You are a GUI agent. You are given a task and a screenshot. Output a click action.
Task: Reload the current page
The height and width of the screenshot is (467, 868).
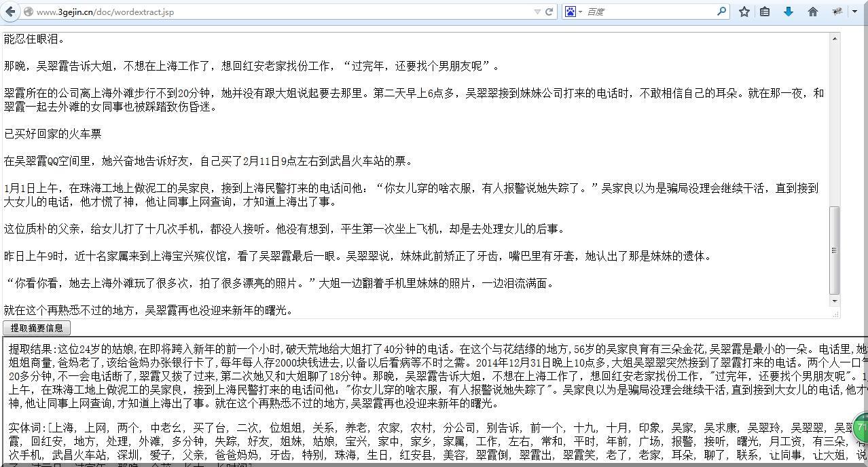click(x=549, y=12)
